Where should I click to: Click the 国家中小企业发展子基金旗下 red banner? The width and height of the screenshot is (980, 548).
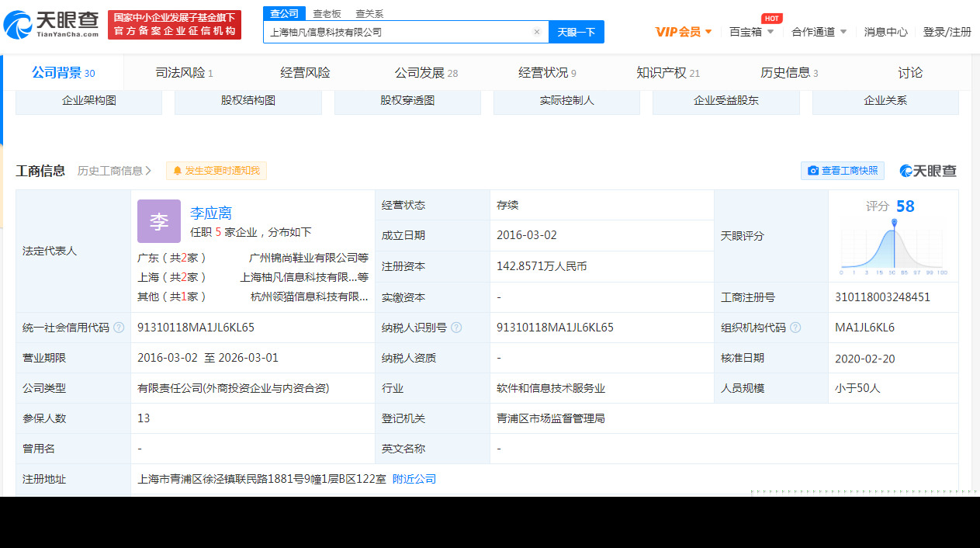click(175, 25)
